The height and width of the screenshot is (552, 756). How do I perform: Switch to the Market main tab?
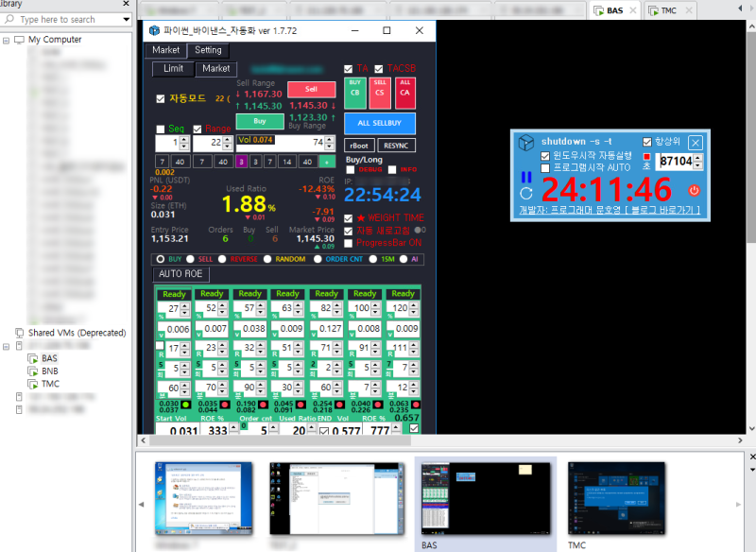coord(166,50)
